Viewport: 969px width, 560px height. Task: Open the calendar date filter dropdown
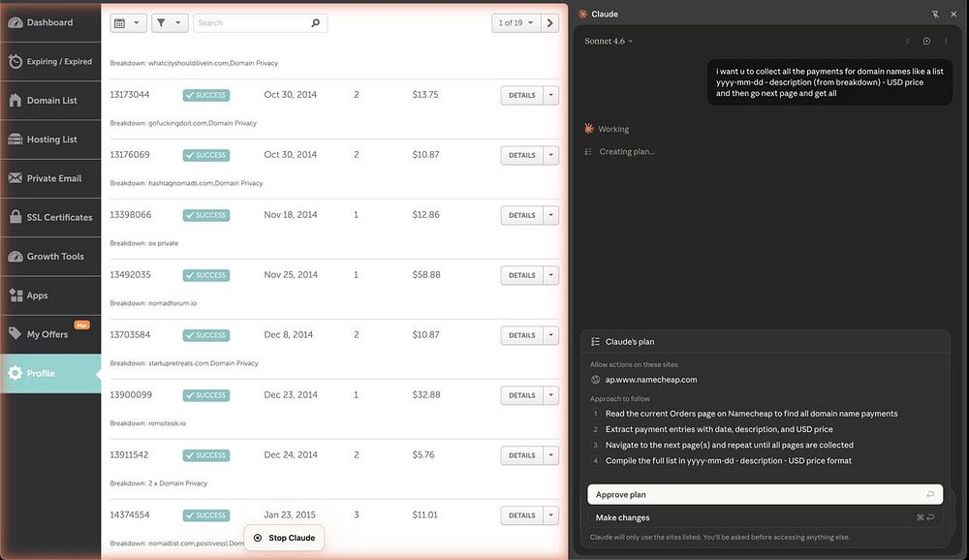tap(129, 23)
